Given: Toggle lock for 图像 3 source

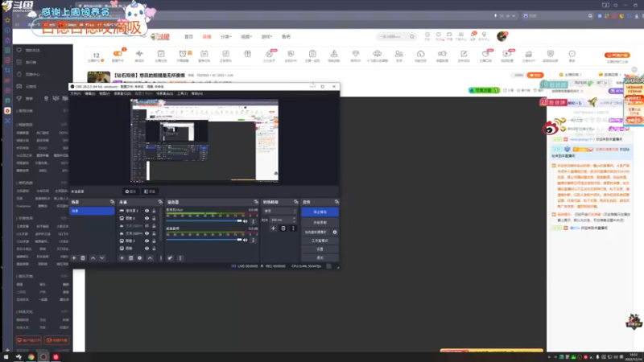Looking at the screenshot, I should coord(154,241).
